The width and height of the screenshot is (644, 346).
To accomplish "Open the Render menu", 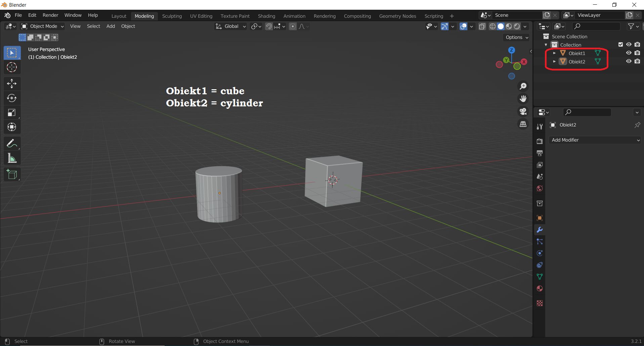I will click(50, 15).
